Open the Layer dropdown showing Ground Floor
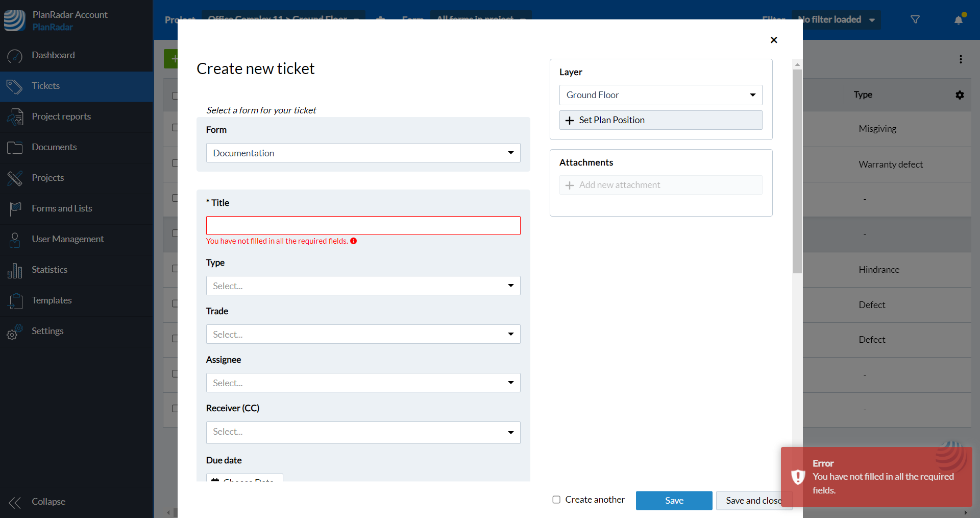This screenshot has height=518, width=980. (660, 95)
